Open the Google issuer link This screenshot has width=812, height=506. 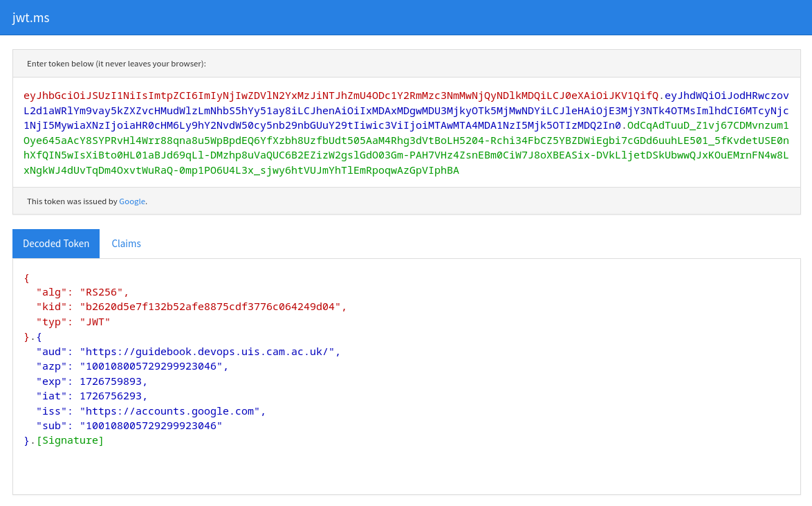tap(132, 201)
